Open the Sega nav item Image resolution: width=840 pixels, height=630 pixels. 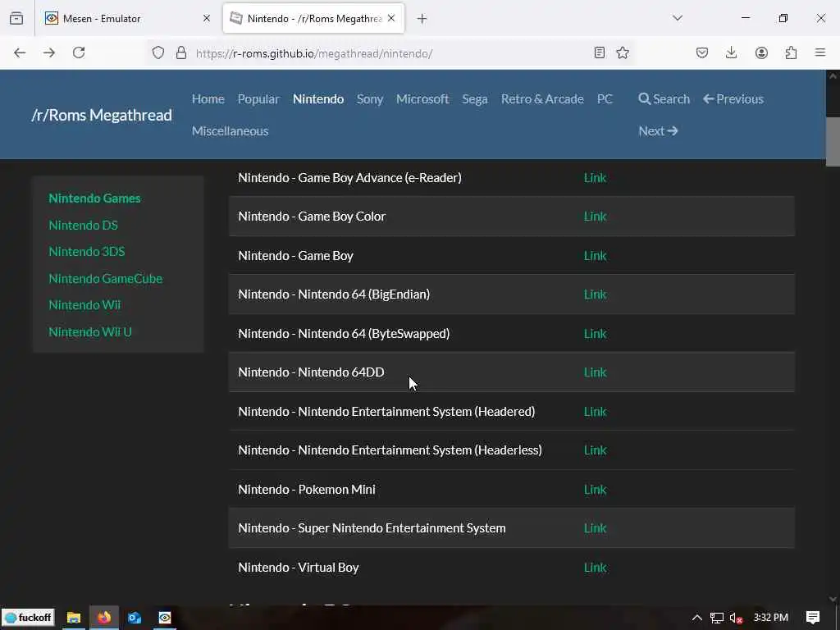475,99
